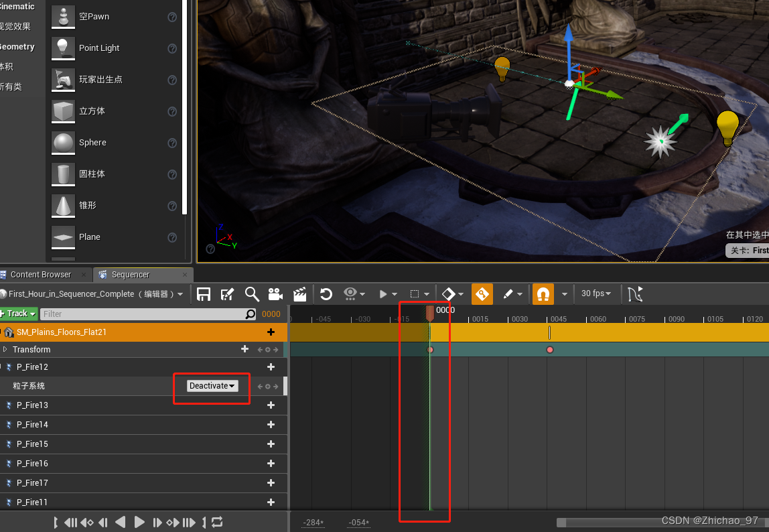769x532 pixels.
Task: Select the pink keyframe on the Transform track
Action: point(549,349)
